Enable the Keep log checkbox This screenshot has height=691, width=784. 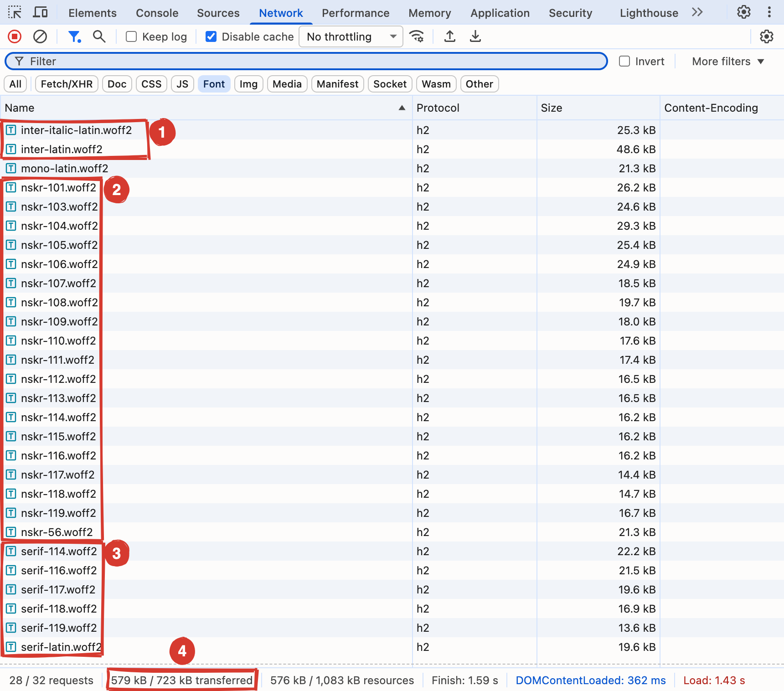point(131,36)
